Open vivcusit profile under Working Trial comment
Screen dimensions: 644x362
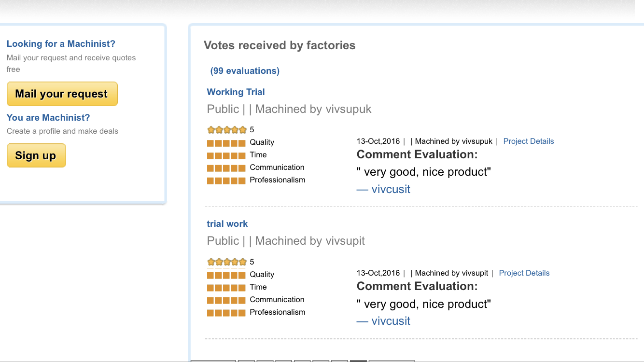coord(383,189)
